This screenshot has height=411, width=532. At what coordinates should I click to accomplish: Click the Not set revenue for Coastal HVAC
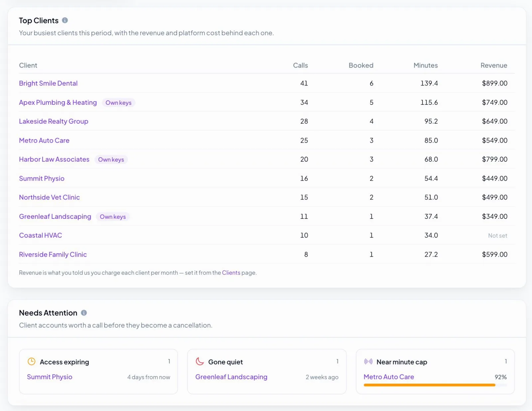tap(497, 236)
